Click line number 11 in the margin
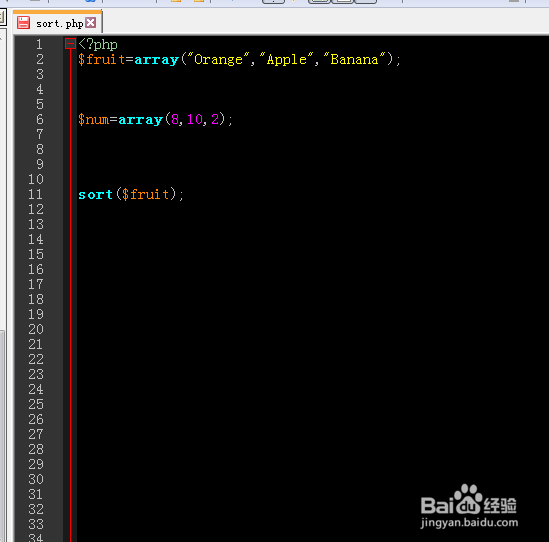 35,194
